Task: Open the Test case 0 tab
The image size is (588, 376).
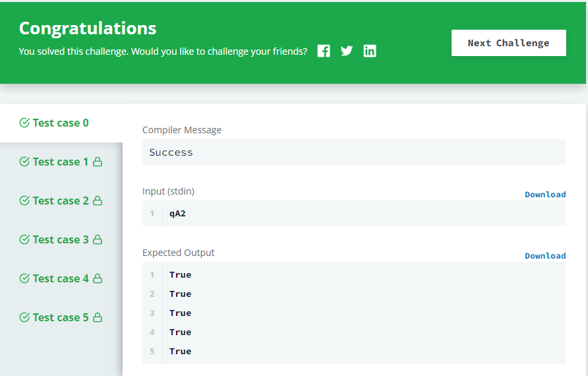Action: (x=61, y=123)
